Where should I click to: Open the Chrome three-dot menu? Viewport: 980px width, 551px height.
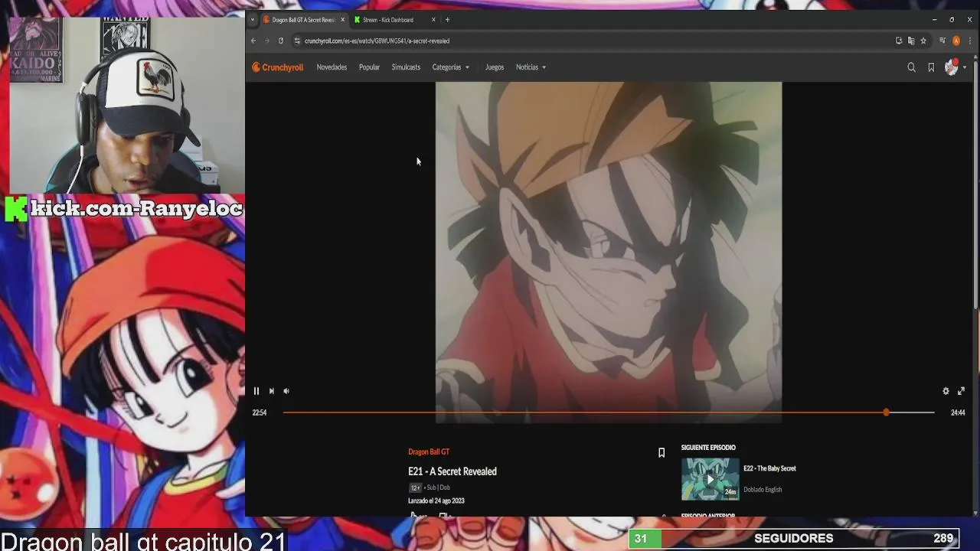pyautogui.click(x=969, y=41)
